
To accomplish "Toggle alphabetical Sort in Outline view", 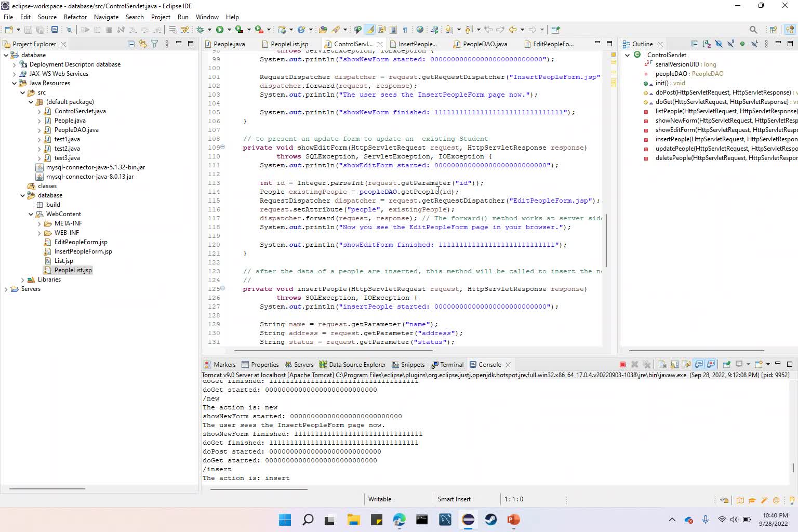I will point(707,44).
